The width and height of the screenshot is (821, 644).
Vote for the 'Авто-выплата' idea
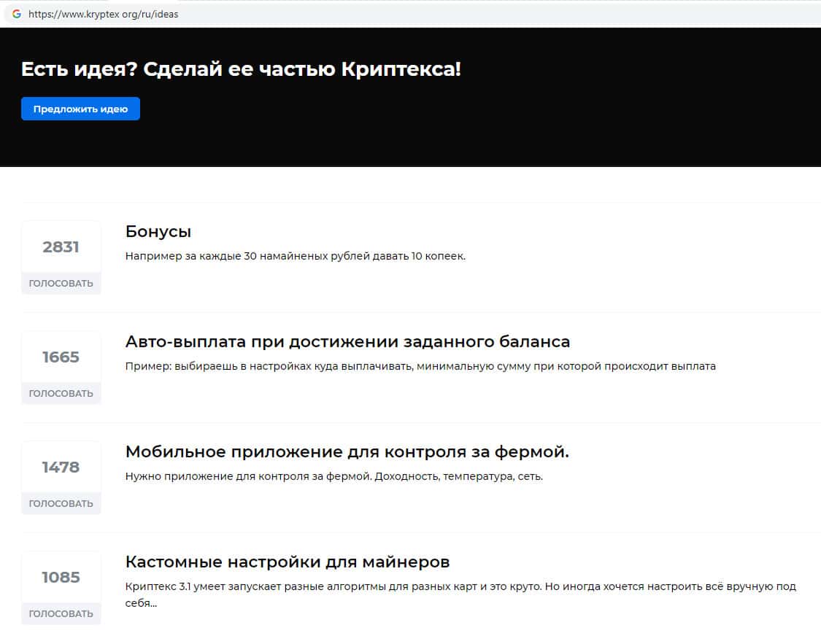61,393
